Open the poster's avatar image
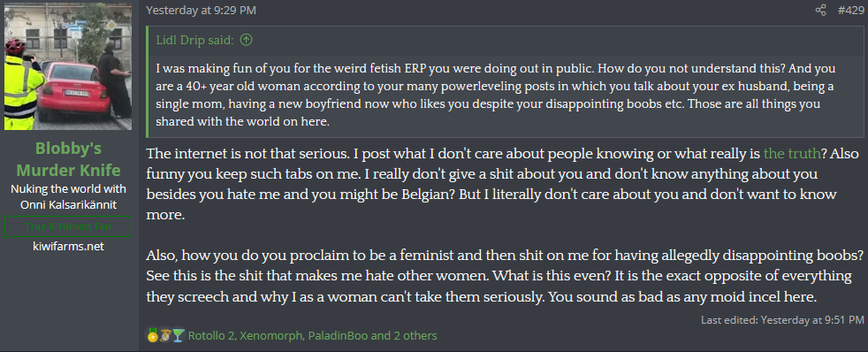 coord(68,66)
